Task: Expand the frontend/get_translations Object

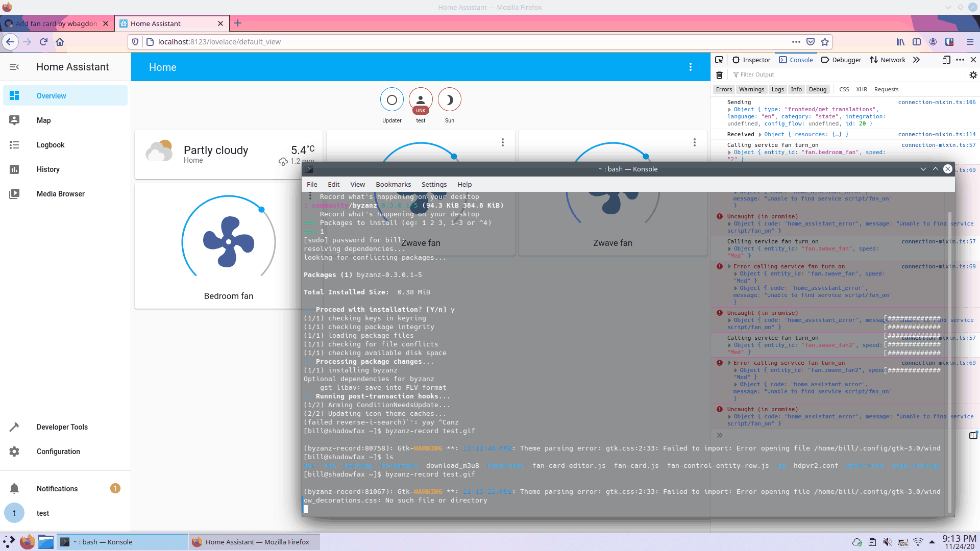Action: coord(730,110)
